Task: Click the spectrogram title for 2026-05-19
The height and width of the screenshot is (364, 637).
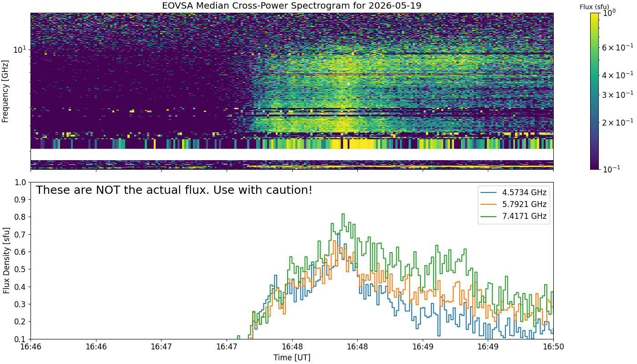Action: 292,6
